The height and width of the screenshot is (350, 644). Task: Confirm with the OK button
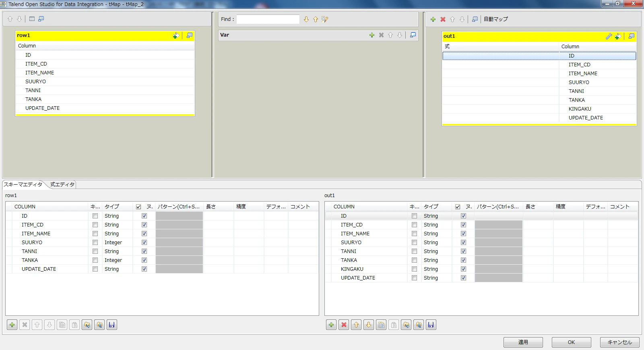coord(572,342)
